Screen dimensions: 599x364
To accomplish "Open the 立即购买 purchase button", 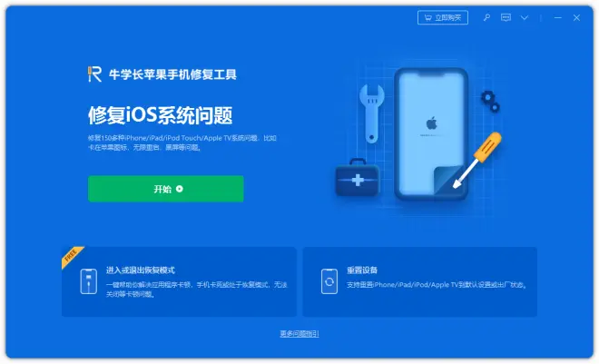I will (443, 17).
